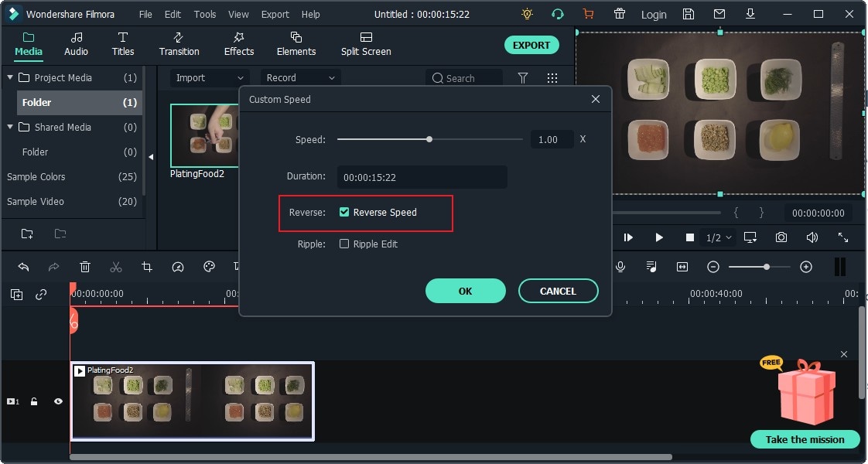The width and height of the screenshot is (868, 464).
Task: Click the play next frame button
Action: 628,237
